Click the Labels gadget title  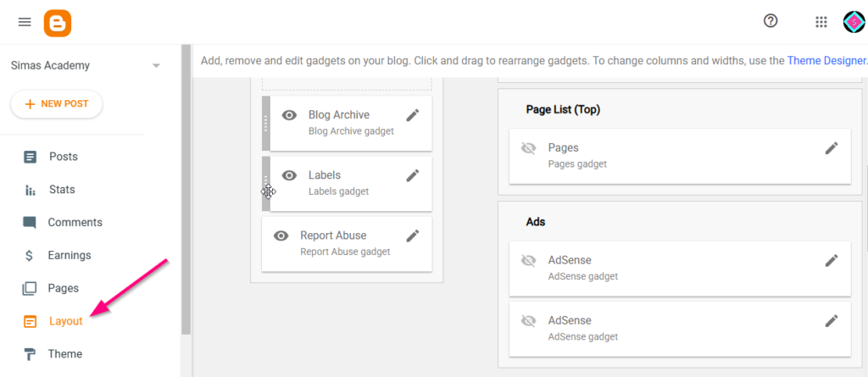click(x=325, y=175)
